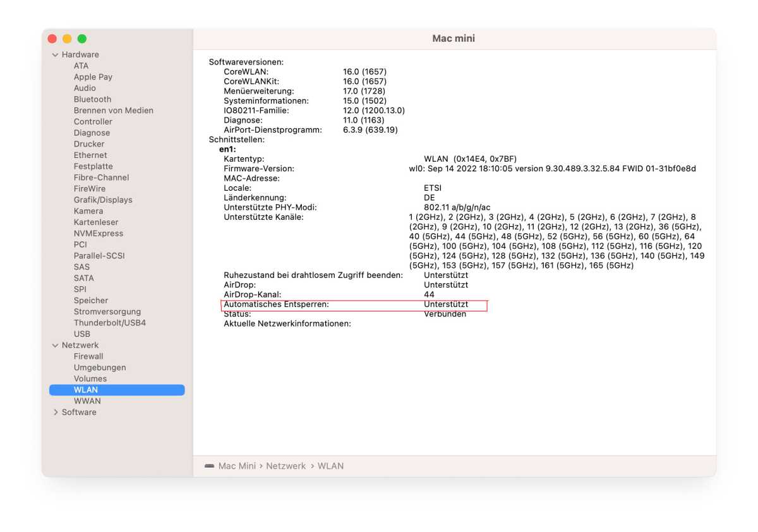Expand the Software section chevron
The height and width of the screenshot is (532, 758).
pos(55,413)
